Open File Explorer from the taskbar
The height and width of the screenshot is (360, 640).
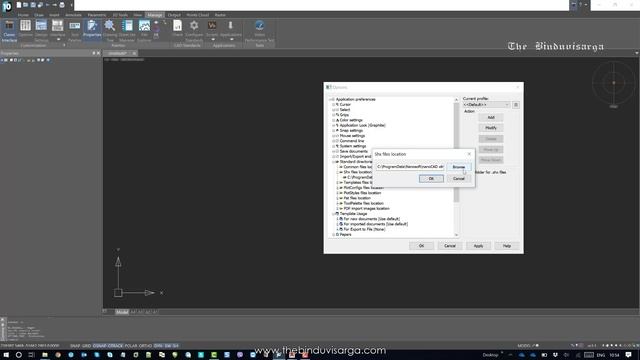point(45,355)
